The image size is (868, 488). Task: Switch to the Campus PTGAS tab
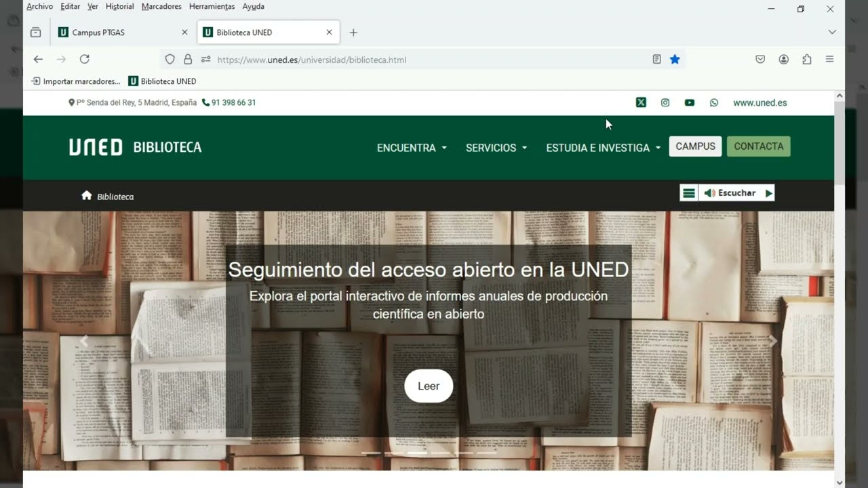122,33
